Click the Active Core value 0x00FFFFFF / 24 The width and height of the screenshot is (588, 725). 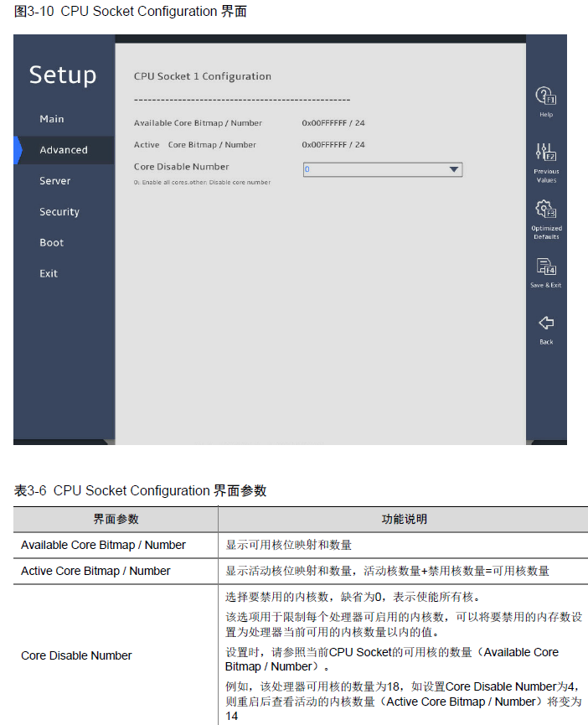(x=333, y=145)
